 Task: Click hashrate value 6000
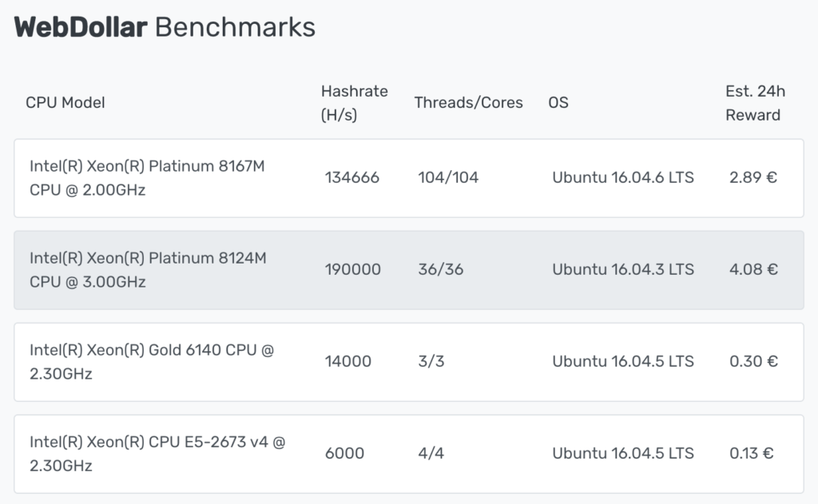click(x=344, y=454)
